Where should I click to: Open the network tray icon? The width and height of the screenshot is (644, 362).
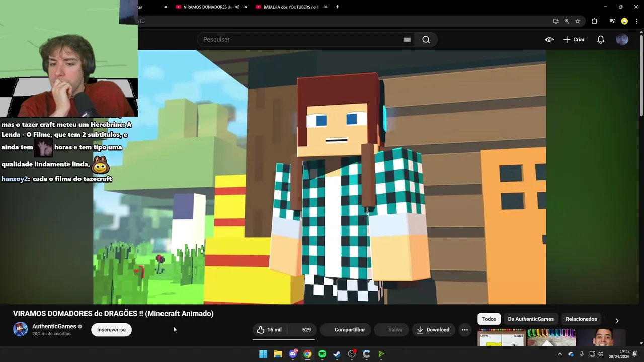pos(591,354)
